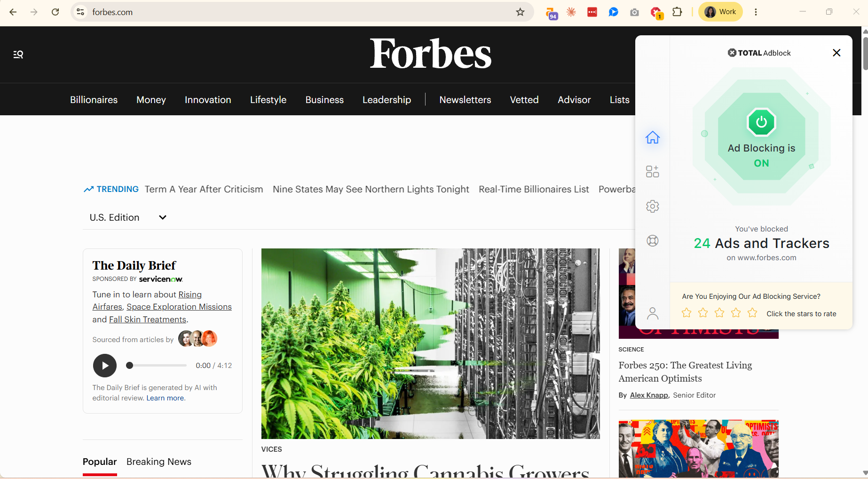The width and height of the screenshot is (868, 479).
Task: Open the Innovation nav menu
Action: 208,100
